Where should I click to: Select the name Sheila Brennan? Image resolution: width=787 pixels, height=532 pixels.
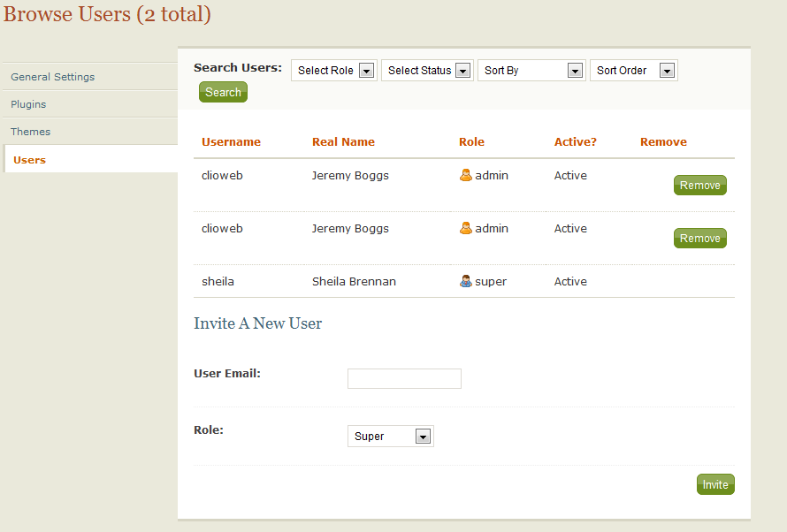[x=354, y=281]
